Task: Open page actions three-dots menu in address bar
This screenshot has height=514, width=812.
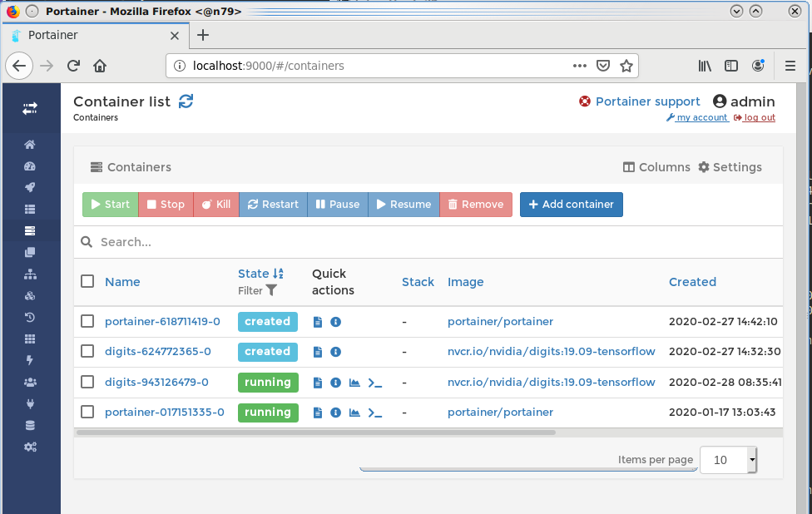Action: 580,66
